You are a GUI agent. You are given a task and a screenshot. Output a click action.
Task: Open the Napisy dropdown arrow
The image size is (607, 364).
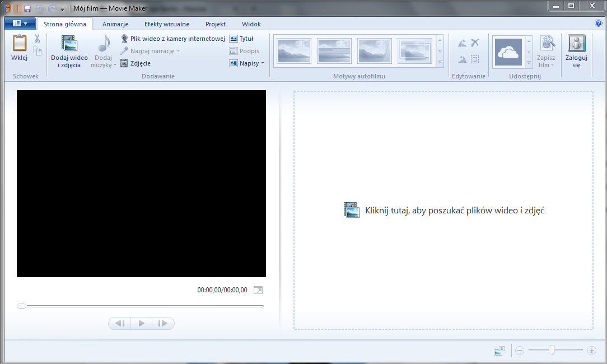[x=263, y=63]
